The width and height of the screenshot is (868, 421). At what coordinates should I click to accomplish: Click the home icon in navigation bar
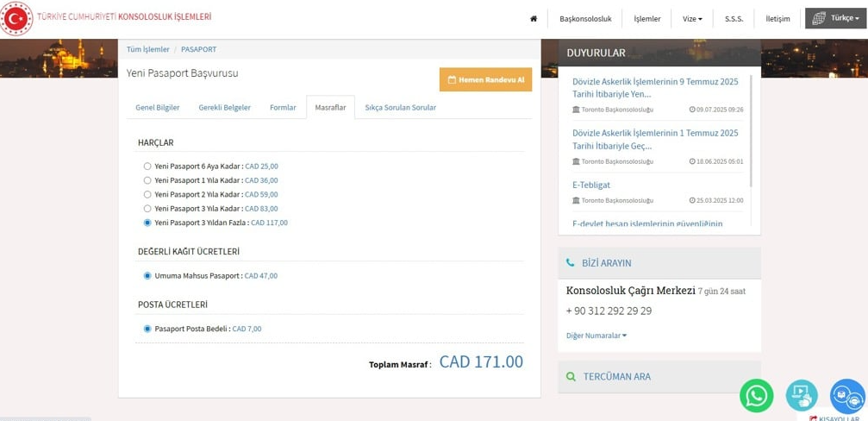534,19
